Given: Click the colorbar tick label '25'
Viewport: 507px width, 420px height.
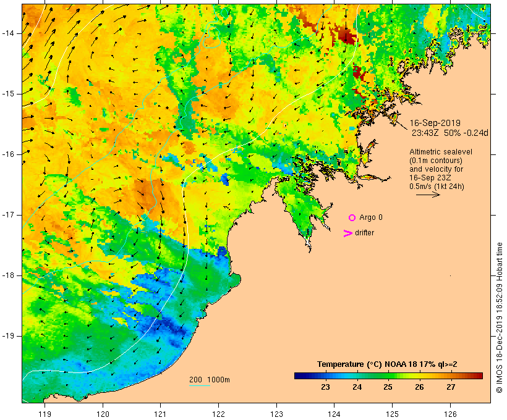Looking at the screenshot, I should (x=388, y=387).
